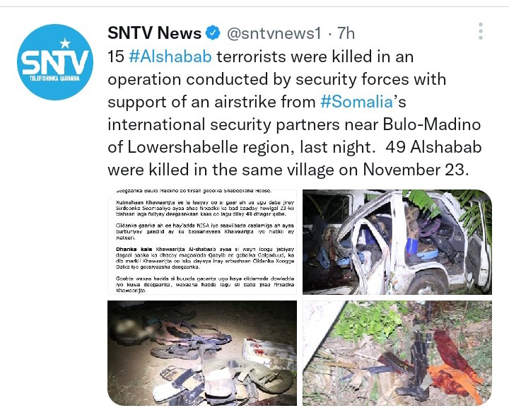This screenshot has width=509, height=420.
Task: Click the Bulo-Madino text in tweet
Action: pyautogui.click(x=432, y=124)
